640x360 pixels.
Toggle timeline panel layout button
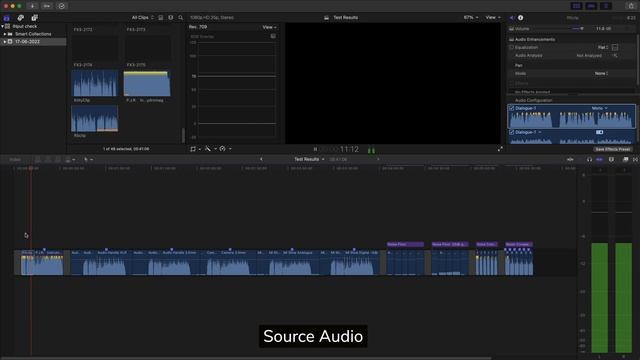[591, 6]
